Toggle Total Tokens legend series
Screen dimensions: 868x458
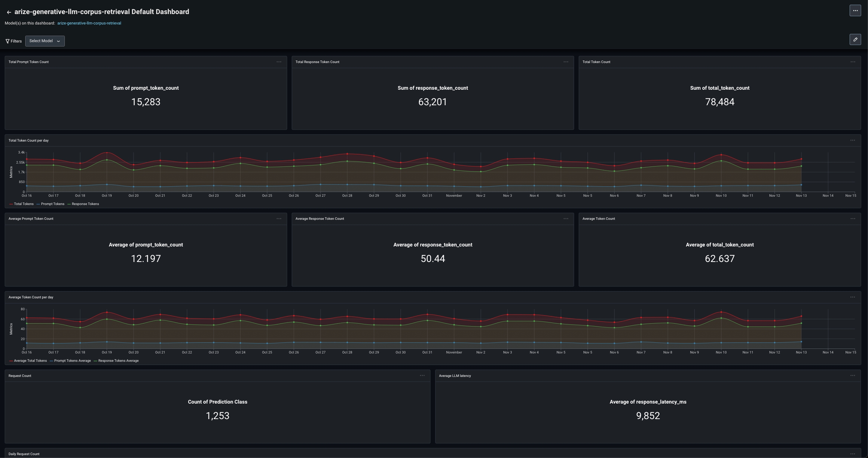23,204
